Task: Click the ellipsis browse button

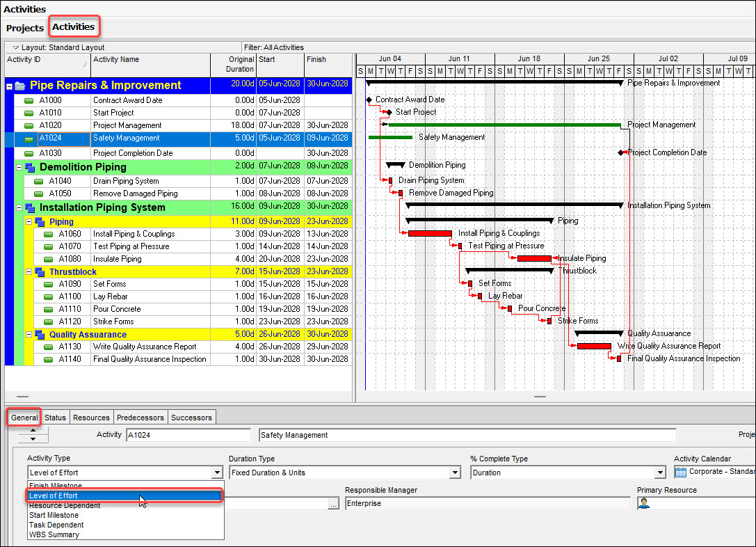Action: coord(334,504)
